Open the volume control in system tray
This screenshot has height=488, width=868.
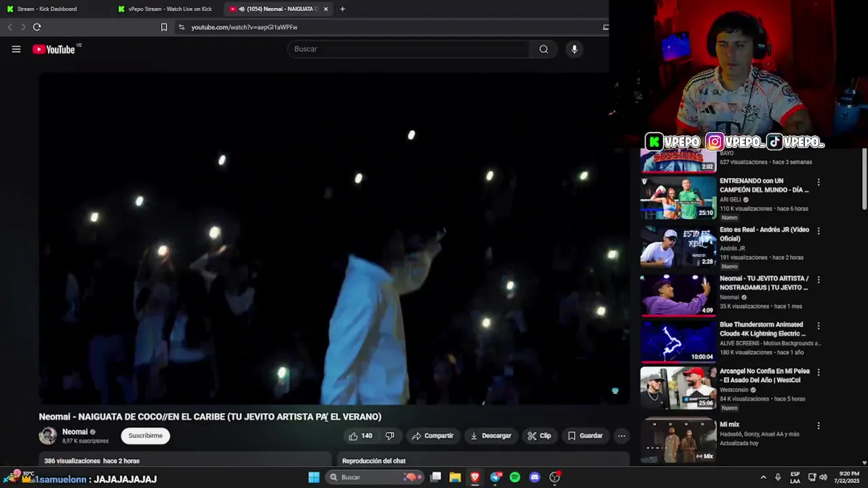coord(823,477)
